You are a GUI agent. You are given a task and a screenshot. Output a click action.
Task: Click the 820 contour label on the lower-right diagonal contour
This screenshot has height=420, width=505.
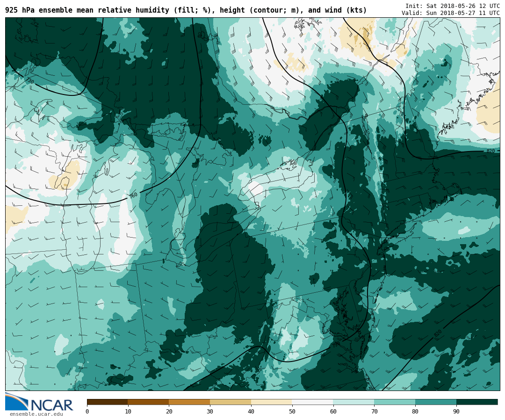pyautogui.click(x=438, y=333)
